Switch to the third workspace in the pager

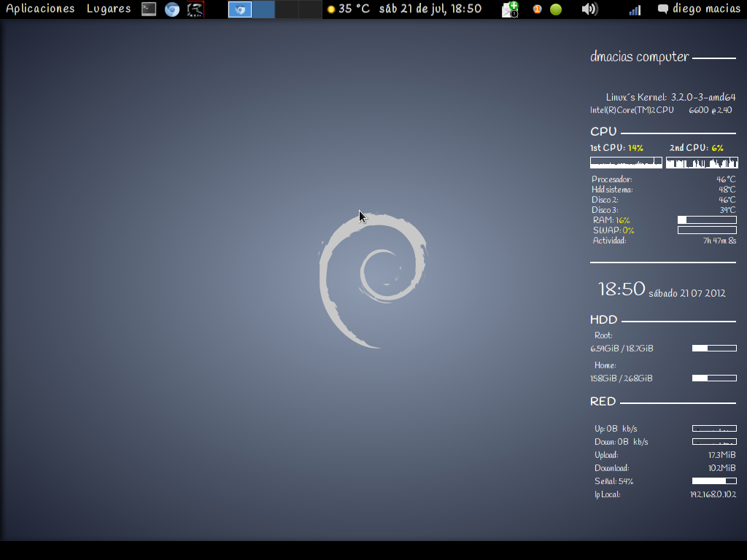[x=287, y=9]
